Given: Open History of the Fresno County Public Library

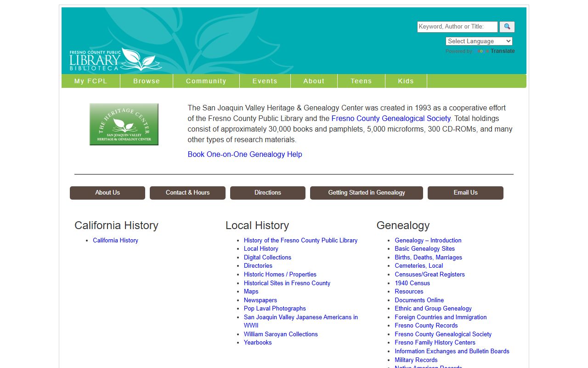Looking at the screenshot, I should pos(300,240).
